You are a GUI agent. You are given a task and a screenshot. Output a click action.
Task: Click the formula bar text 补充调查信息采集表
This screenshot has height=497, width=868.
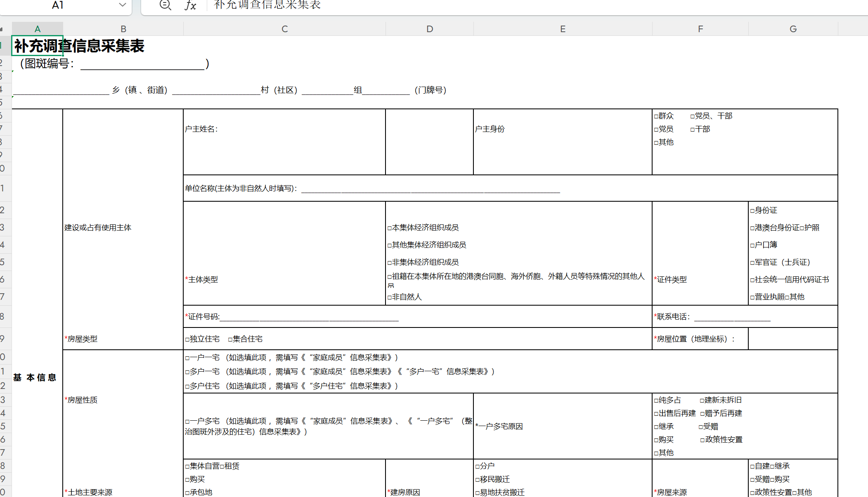tap(267, 5)
